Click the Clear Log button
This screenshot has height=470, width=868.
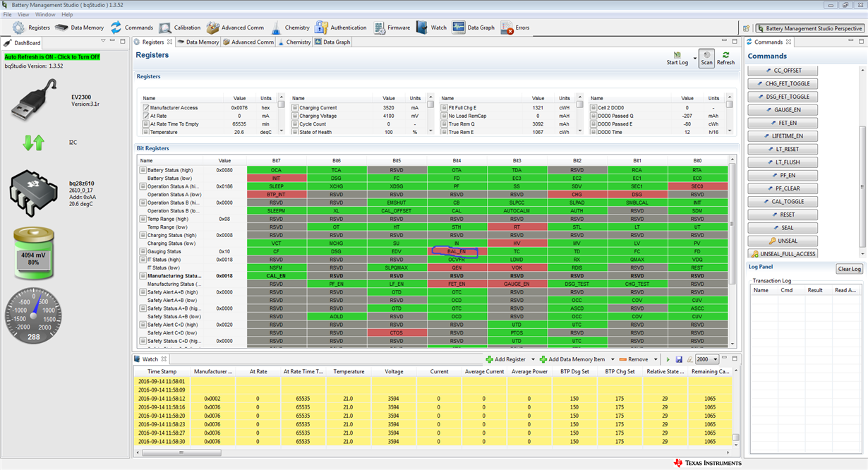pos(849,269)
